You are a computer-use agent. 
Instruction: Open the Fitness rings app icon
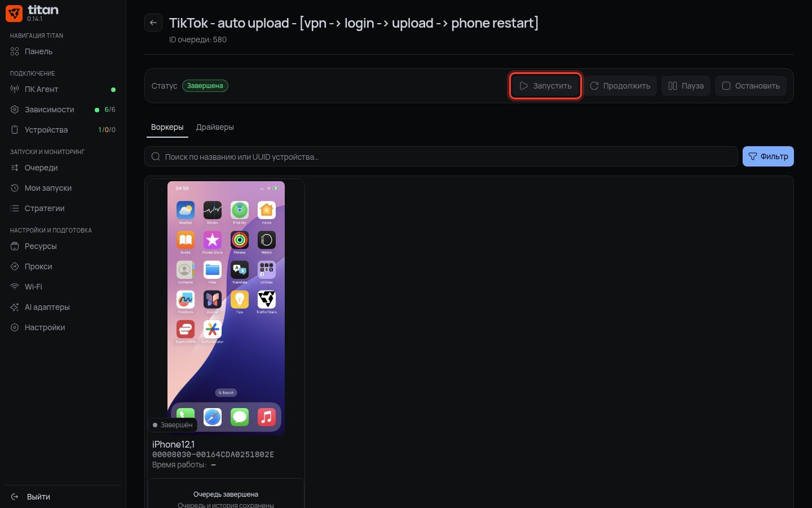(240, 240)
